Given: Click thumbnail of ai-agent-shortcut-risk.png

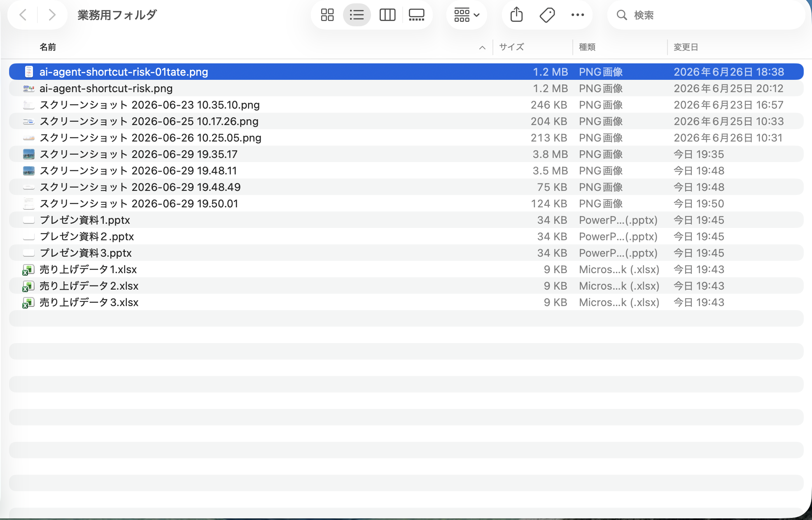Looking at the screenshot, I should [29, 88].
